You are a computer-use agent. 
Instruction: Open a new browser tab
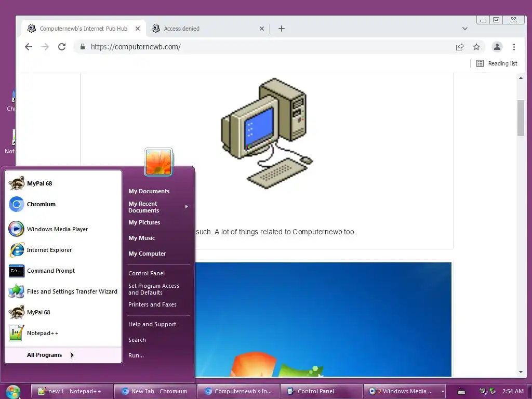[x=281, y=29]
